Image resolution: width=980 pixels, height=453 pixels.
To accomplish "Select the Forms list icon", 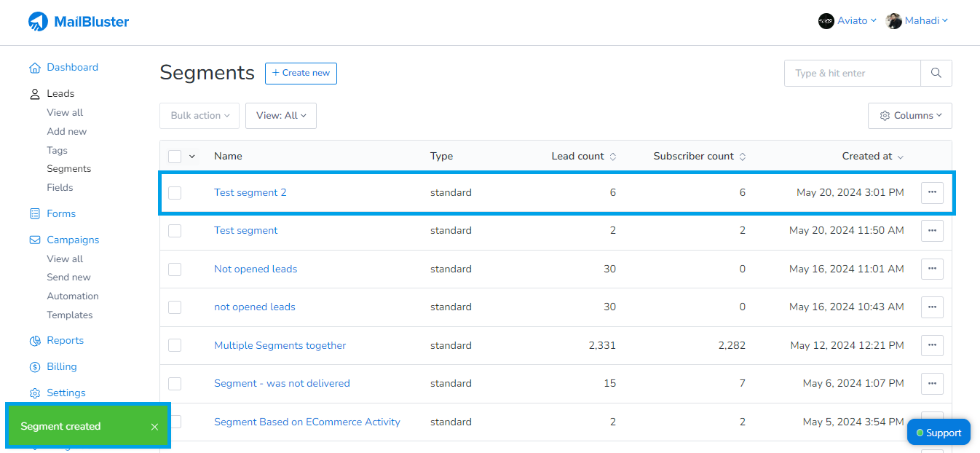I will tap(35, 213).
